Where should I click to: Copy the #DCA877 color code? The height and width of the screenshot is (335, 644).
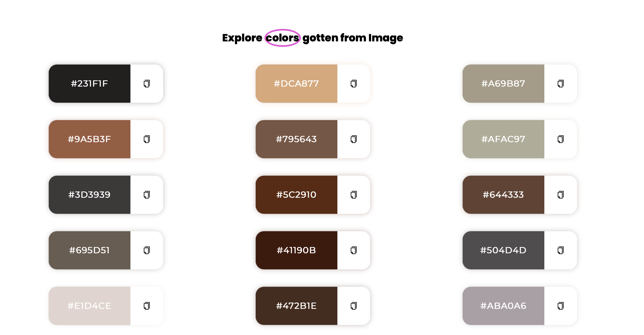pyautogui.click(x=353, y=84)
